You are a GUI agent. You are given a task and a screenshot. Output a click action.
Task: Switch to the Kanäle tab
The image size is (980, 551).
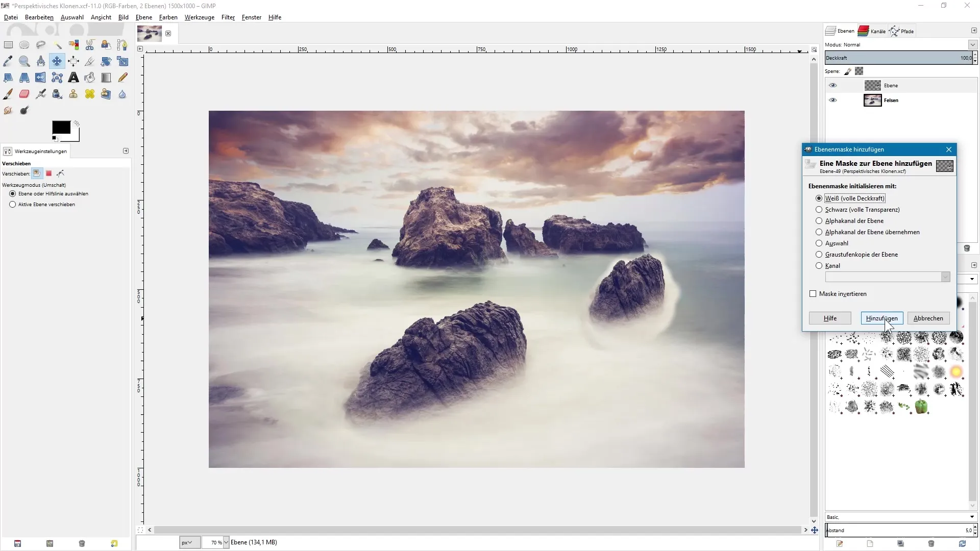point(872,31)
